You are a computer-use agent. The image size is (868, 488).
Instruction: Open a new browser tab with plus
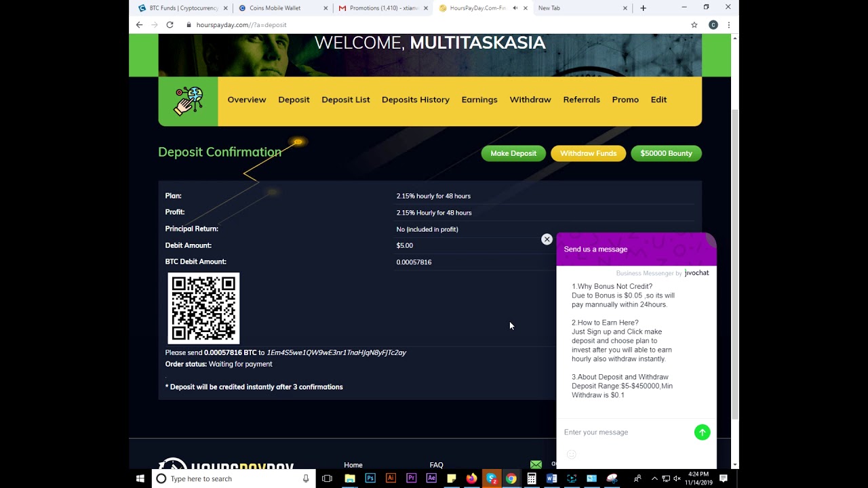tap(643, 8)
